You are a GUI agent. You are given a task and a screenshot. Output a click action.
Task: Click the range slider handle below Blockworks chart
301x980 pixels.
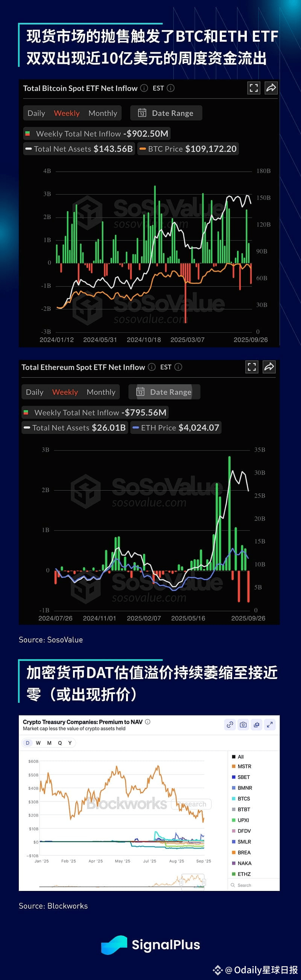pos(182,882)
